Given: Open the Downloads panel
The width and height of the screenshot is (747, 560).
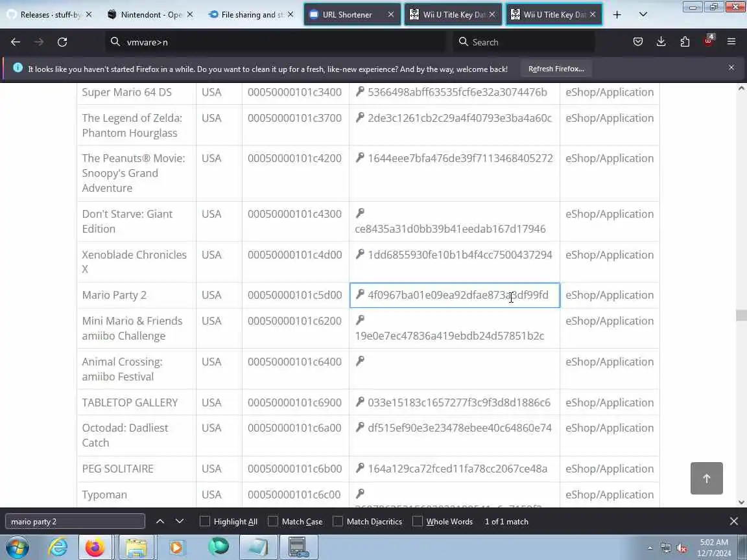Looking at the screenshot, I should click(x=661, y=42).
